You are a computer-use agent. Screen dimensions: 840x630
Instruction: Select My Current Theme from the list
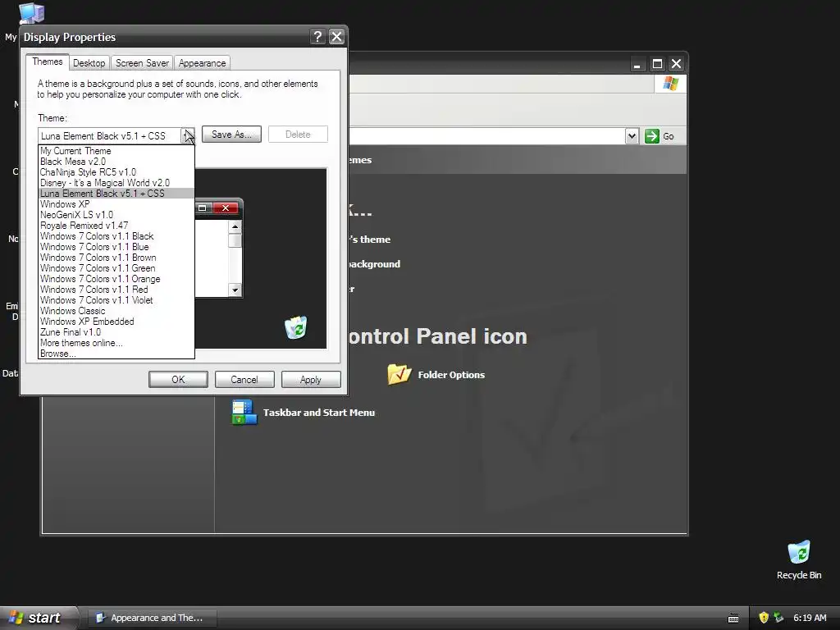tap(116, 151)
